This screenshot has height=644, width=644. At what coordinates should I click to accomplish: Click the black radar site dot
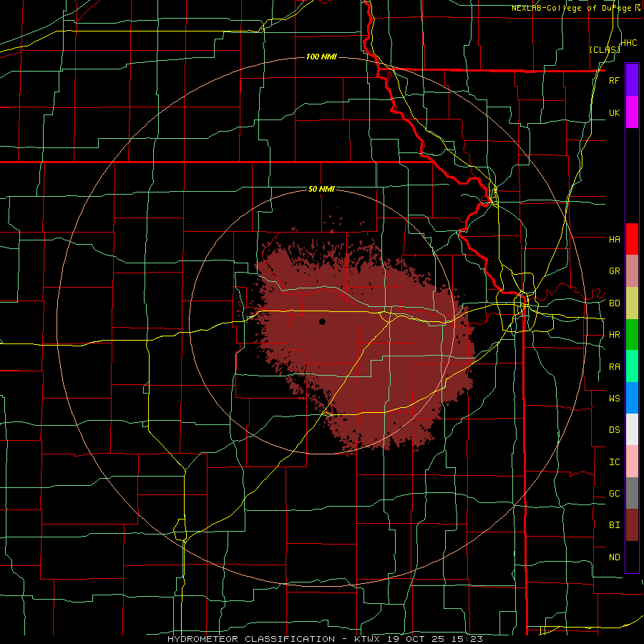[x=323, y=321]
